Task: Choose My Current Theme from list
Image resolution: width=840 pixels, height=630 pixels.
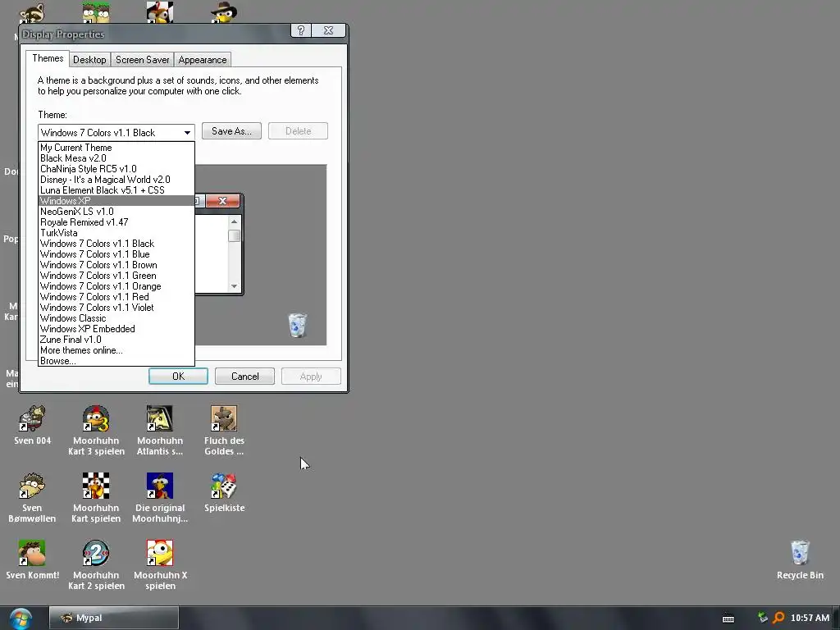Action: 116,148
